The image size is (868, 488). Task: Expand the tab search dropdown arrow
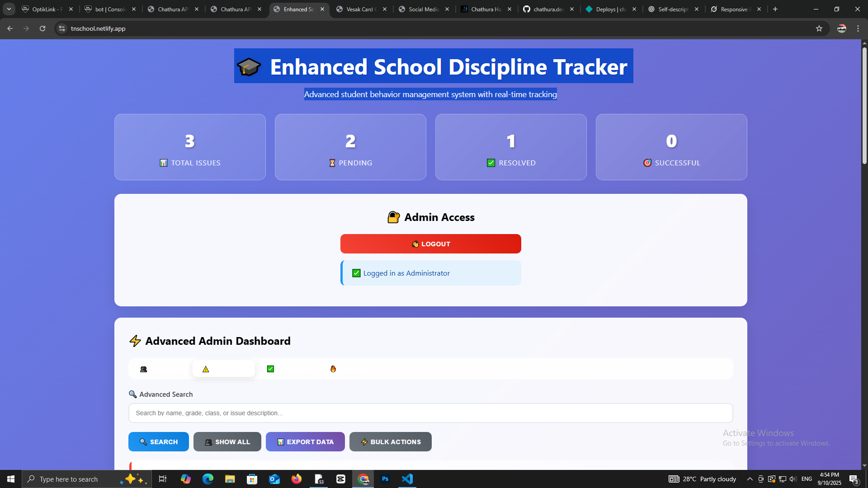9,9
